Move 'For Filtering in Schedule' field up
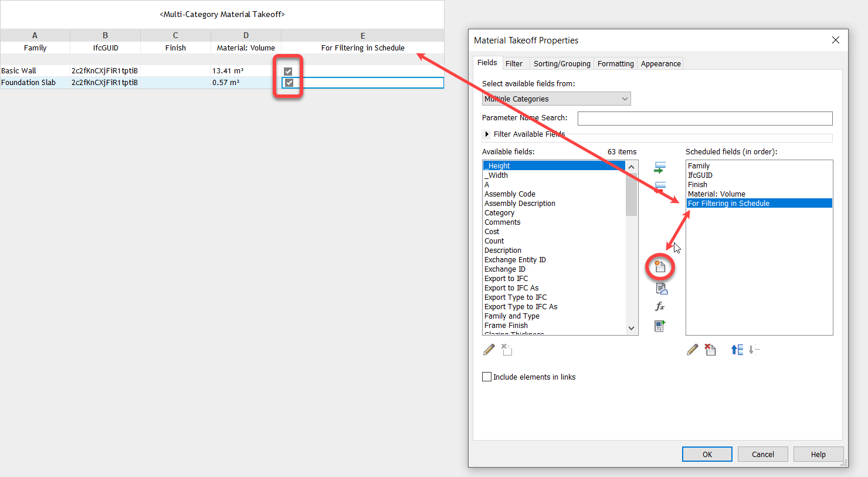This screenshot has height=477, width=868. coord(737,349)
